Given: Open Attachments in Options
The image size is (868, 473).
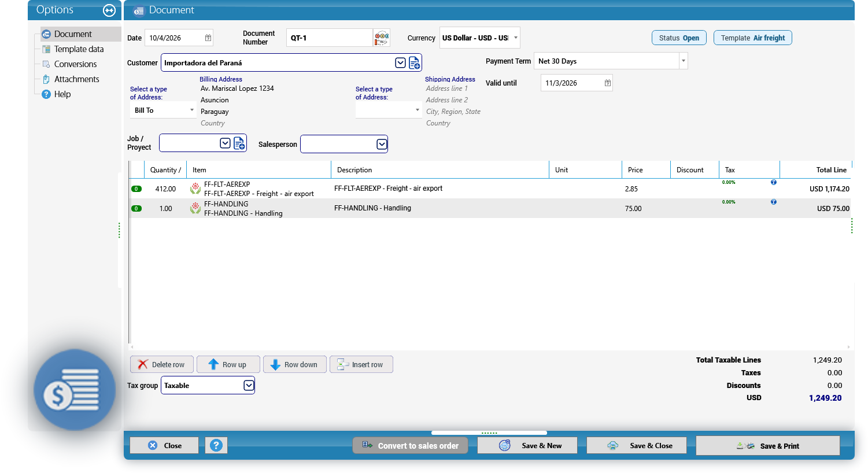Looking at the screenshot, I should click(x=76, y=79).
